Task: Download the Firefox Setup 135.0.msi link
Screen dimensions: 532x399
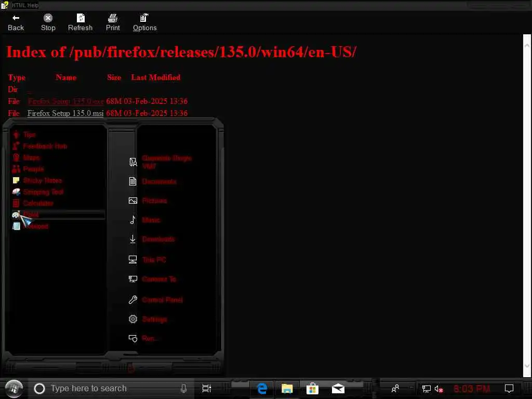Action: 65,113
